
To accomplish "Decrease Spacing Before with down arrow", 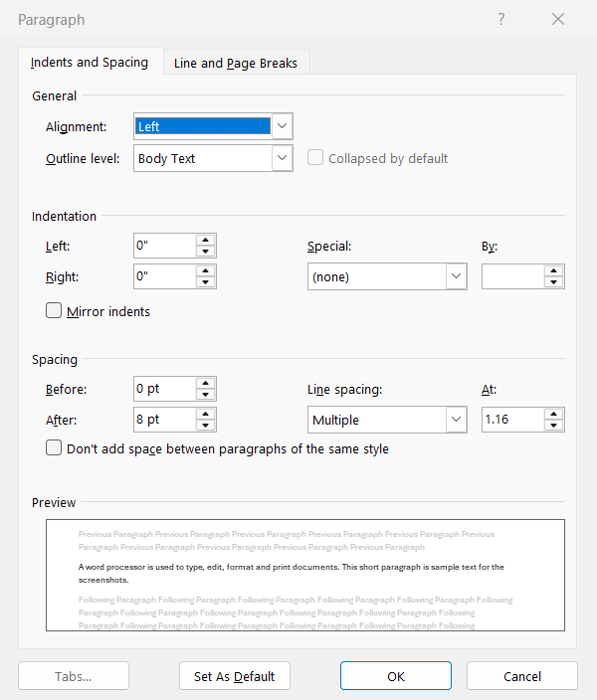I will (206, 395).
